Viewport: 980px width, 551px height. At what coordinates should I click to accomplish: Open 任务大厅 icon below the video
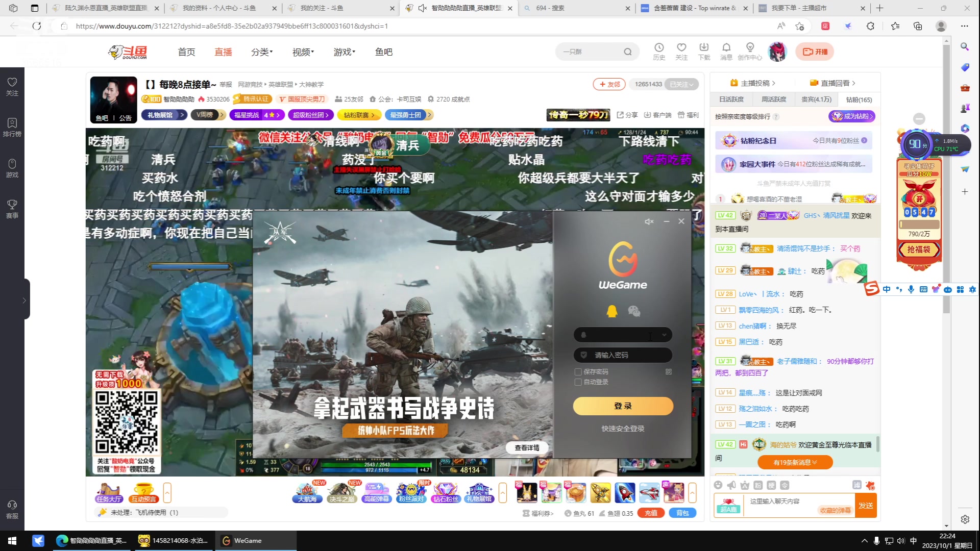point(109,493)
